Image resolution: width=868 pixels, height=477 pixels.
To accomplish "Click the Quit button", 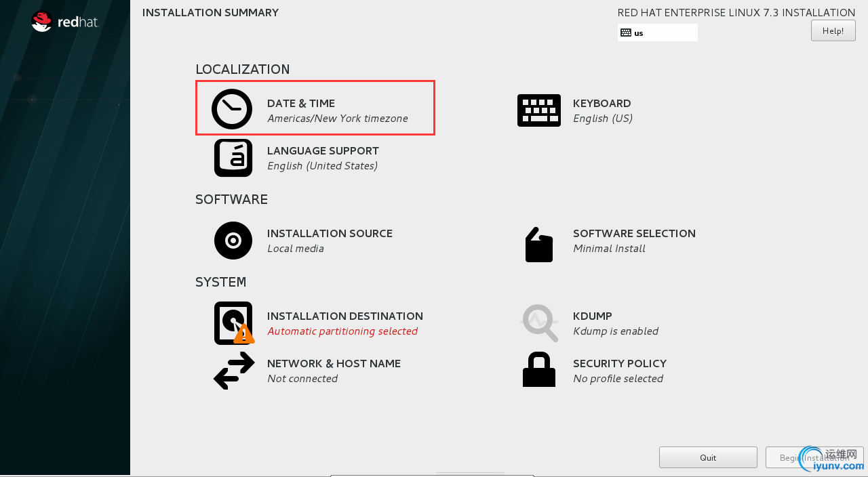I will (x=708, y=457).
